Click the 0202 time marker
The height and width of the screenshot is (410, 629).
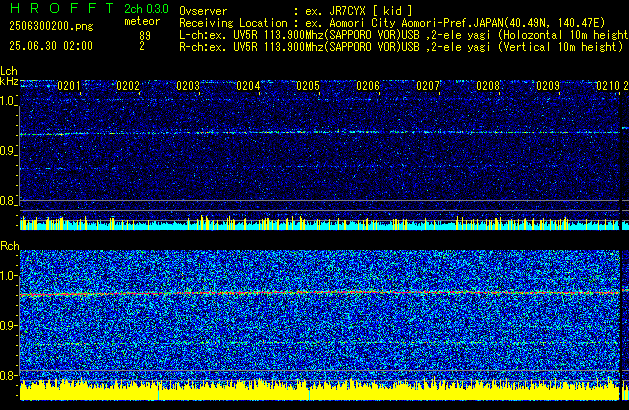[128, 86]
